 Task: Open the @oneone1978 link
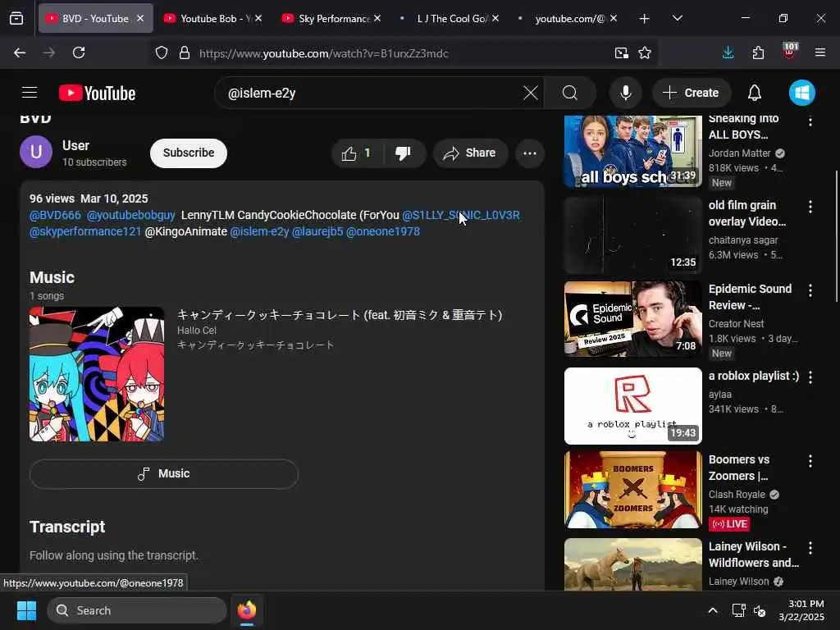click(x=383, y=232)
